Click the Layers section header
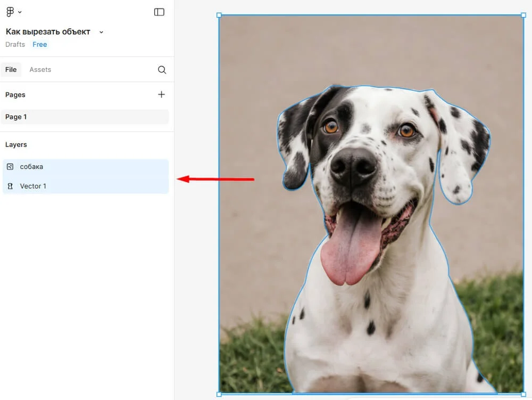This screenshot has height=400, width=532. [16, 145]
